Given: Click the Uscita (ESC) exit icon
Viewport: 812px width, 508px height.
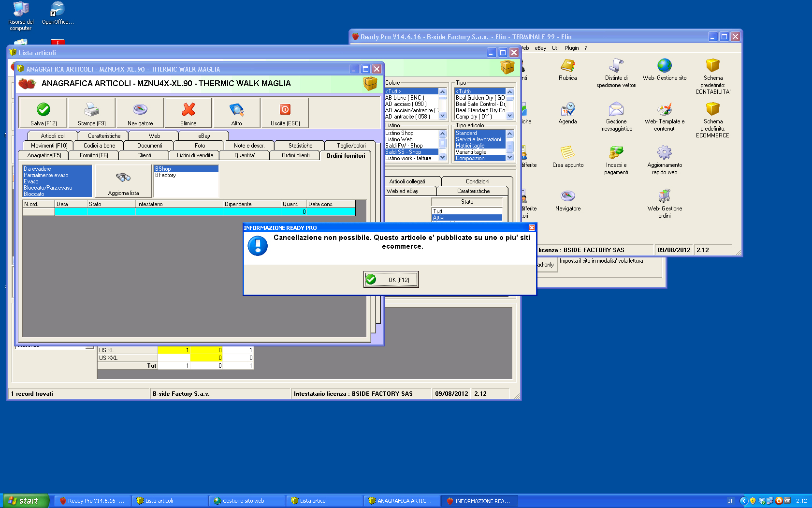Looking at the screenshot, I should [x=285, y=109].
